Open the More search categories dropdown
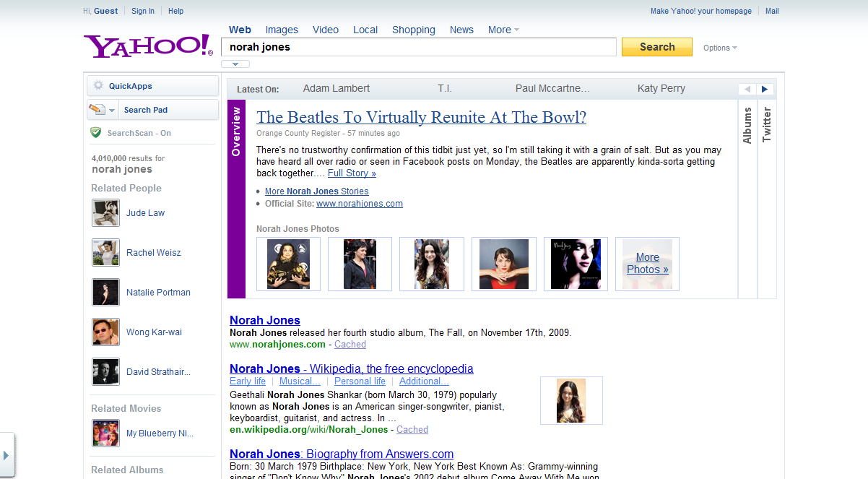This screenshot has width=868, height=479. coord(503,30)
